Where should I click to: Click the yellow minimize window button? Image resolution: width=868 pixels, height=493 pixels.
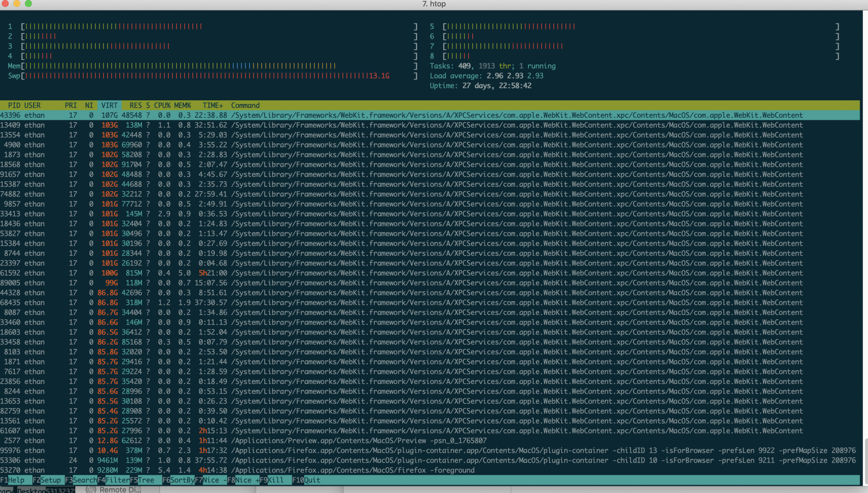pos(17,3)
